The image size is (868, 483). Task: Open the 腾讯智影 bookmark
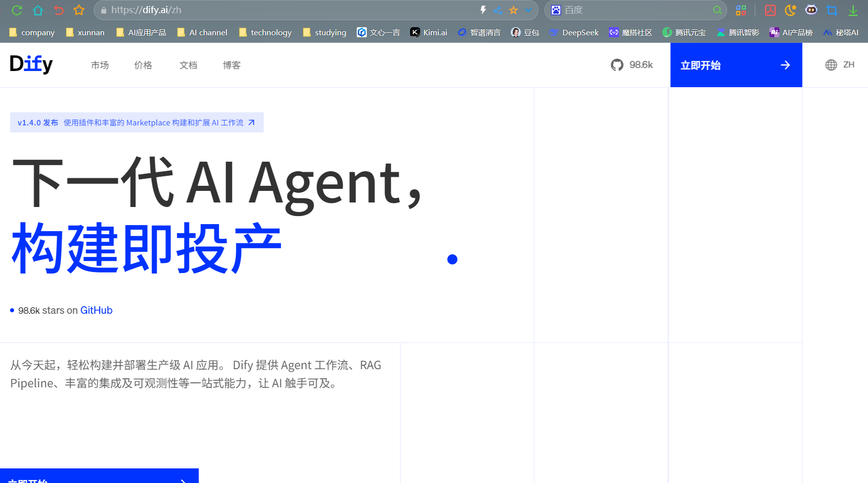click(x=738, y=32)
